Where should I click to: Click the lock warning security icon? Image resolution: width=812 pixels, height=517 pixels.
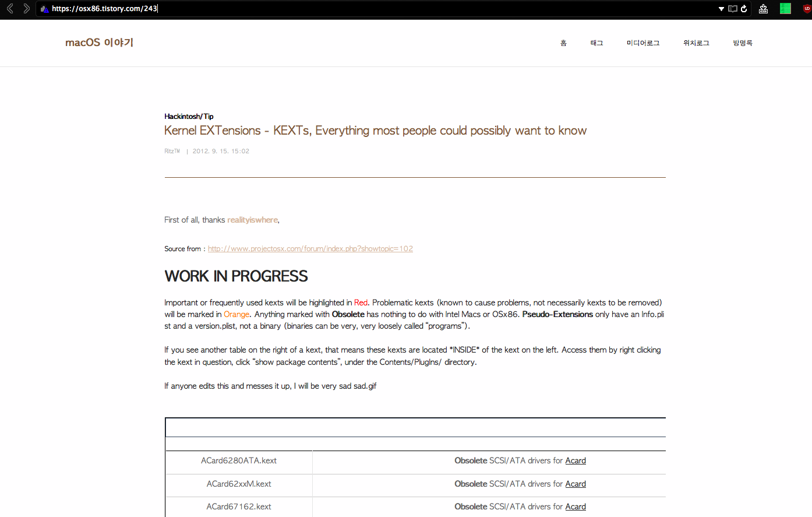44,9
